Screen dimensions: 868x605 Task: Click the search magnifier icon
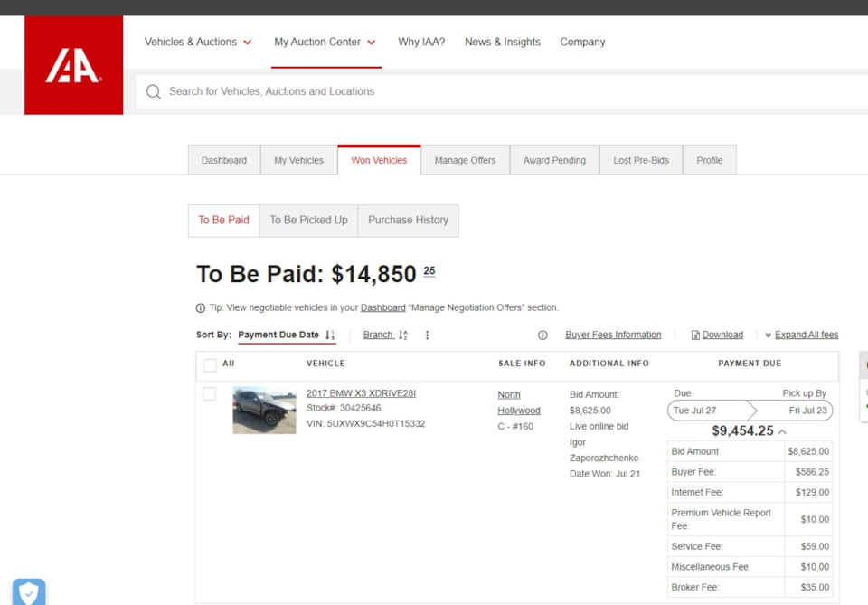click(x=154, y=92)
